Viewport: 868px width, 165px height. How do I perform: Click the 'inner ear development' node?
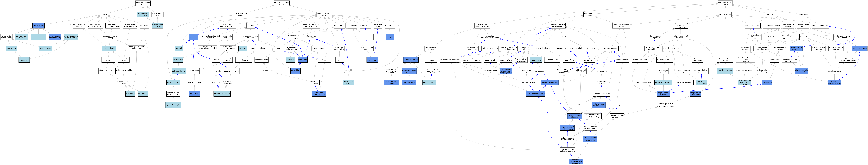550,82
